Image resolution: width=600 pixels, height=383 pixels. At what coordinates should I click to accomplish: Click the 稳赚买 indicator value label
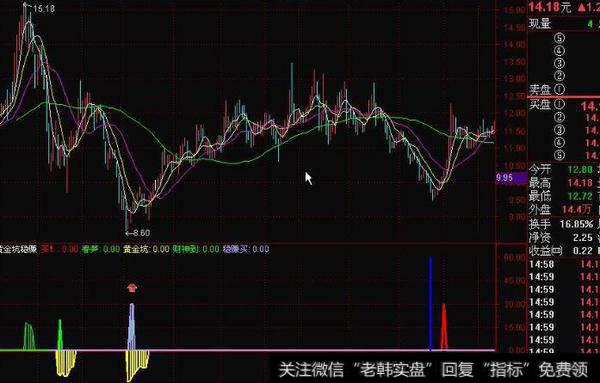coord(246,249)
